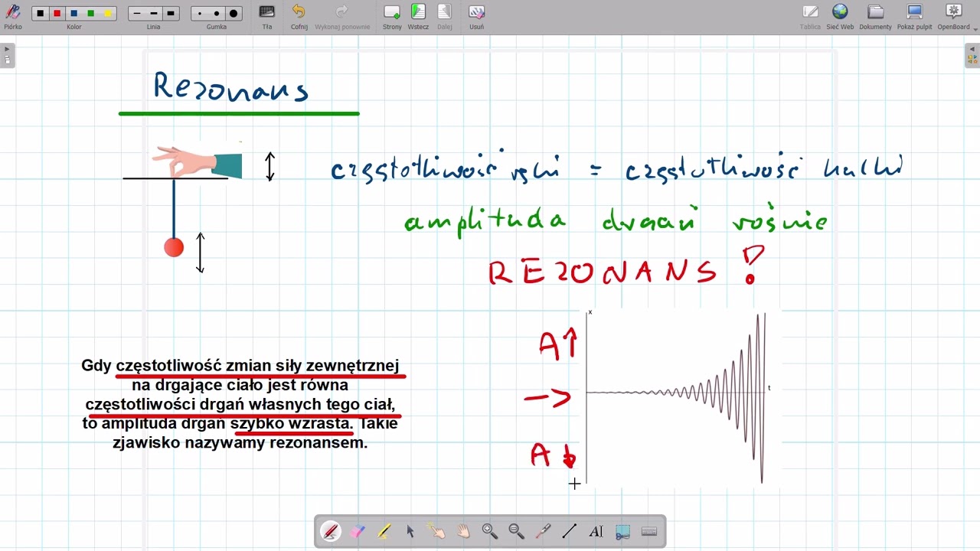
Task: Expand the left side panel tab
Action: [7, 55]
